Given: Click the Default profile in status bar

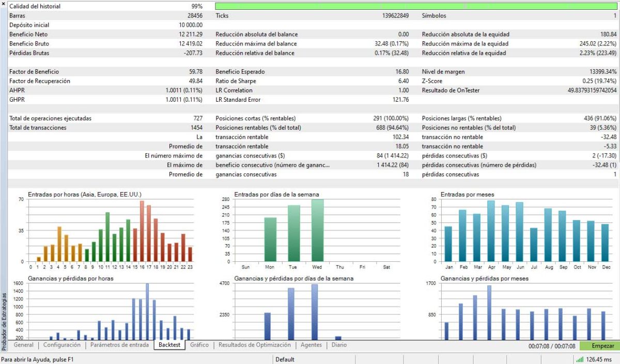Looking at the screenshot, I should (285, 359).
